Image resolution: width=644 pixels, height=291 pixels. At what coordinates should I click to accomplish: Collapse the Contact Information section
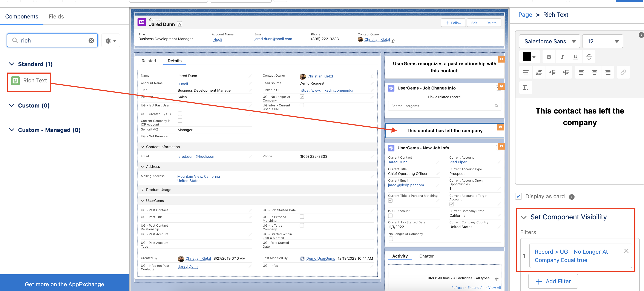tap(142, 147)
